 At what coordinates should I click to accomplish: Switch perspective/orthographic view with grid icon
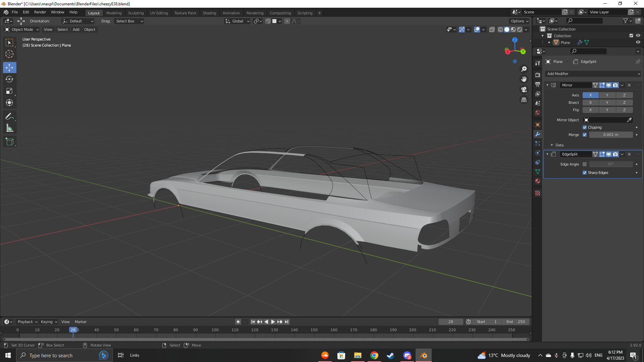[524, 100]
